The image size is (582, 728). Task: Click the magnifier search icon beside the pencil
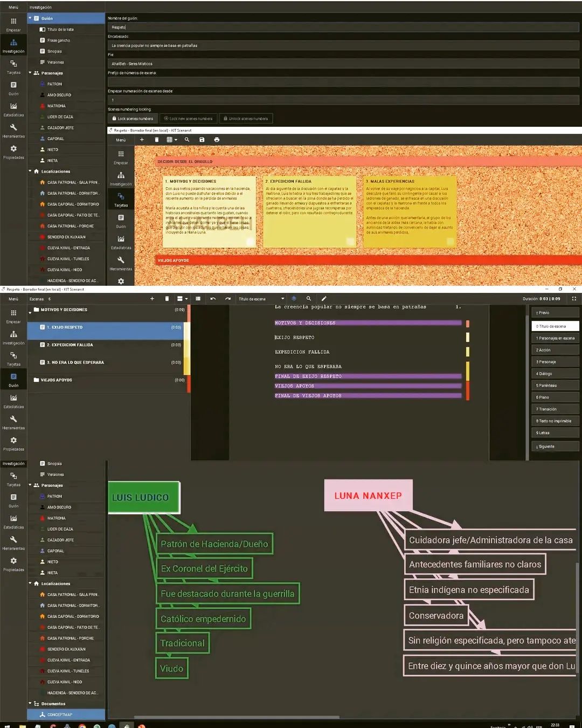pos(309,299)
